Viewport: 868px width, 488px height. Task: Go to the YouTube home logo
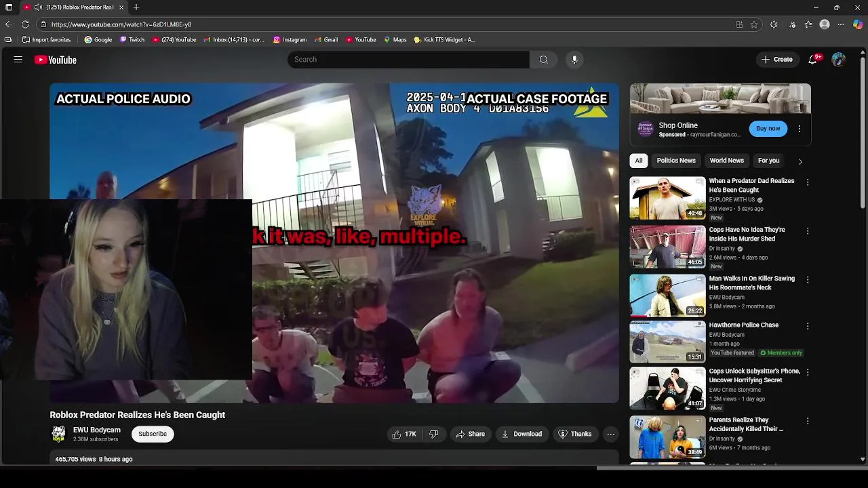coord(56,60)
